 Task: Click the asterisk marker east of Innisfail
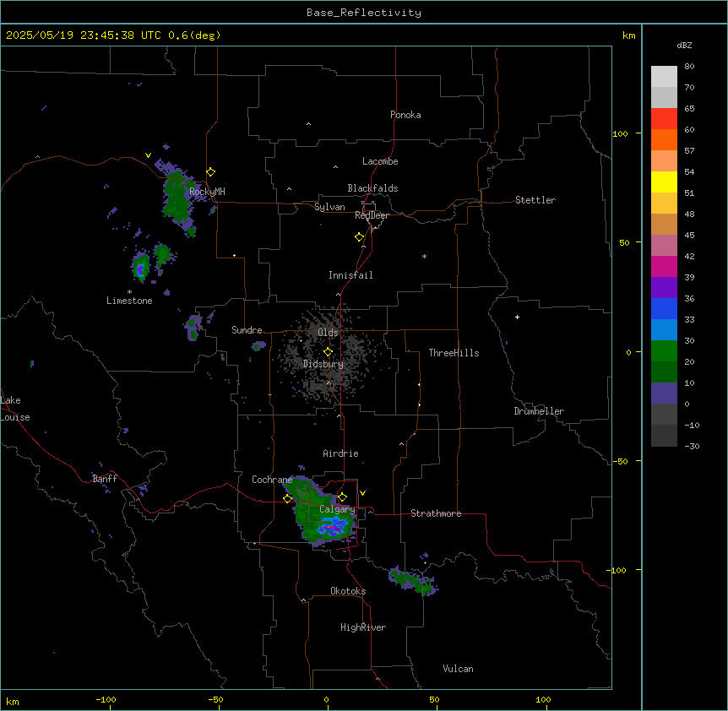click(424, 256)
